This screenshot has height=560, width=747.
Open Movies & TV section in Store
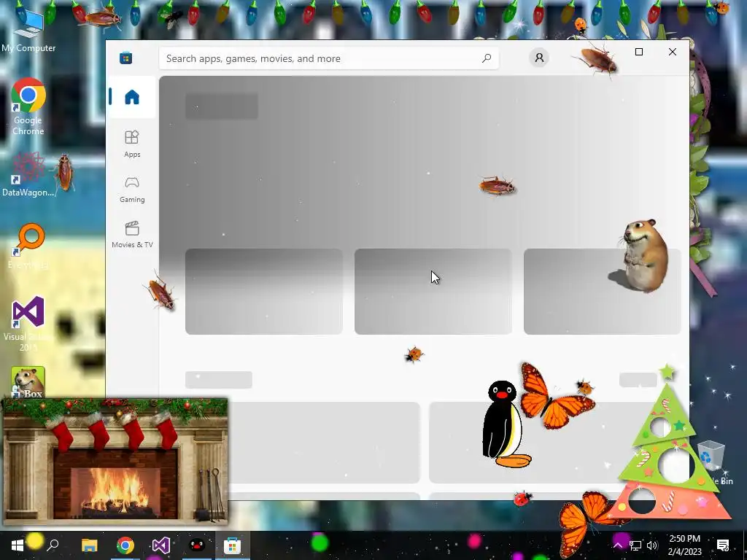pyautogui.click(x=132, y=235)
